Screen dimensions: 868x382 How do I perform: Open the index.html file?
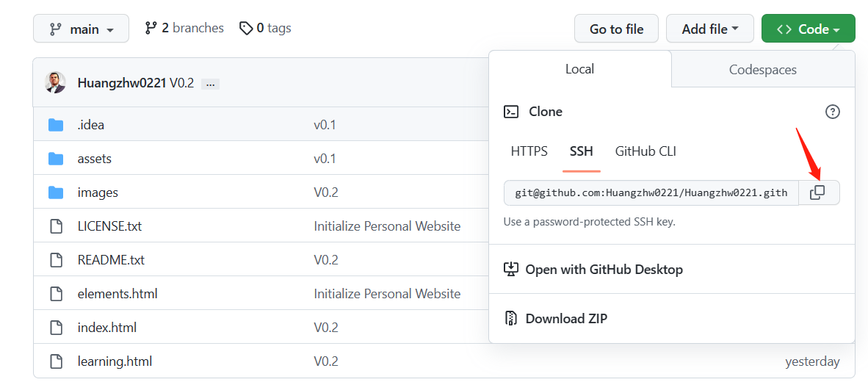(106, 327)
